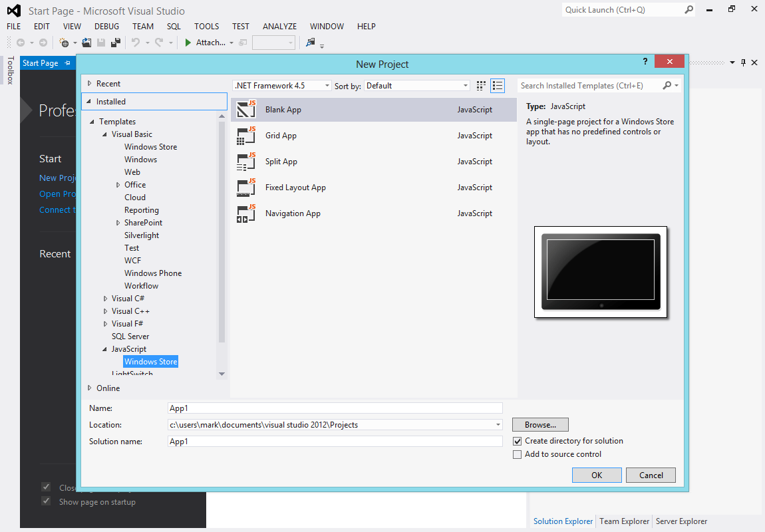Open the ANALYZE menu

tap(279, 27)
